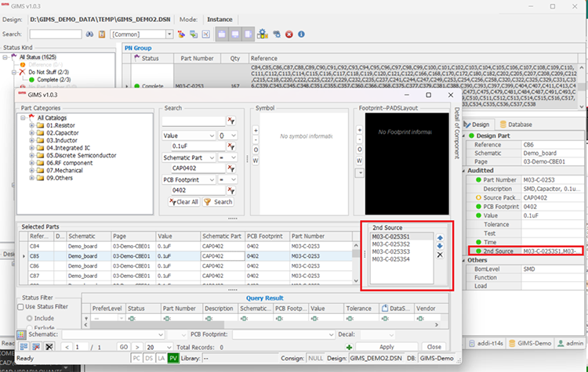588x372 pixels.
Task: Remove 2nd Source item with X button
Action: pos(440,255)
